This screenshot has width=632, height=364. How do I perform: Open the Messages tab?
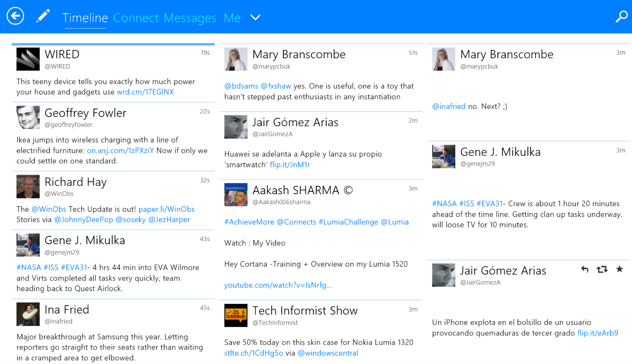coord(190,18)
